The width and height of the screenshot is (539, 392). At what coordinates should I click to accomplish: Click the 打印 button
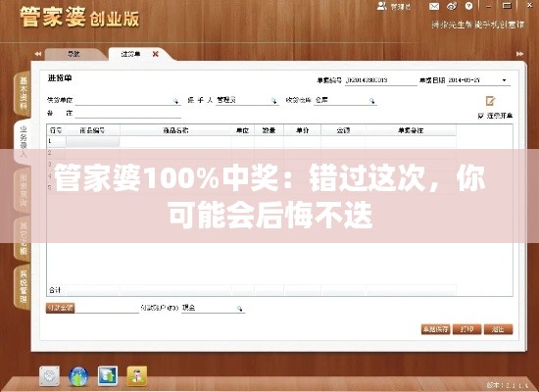coord(466,329)
